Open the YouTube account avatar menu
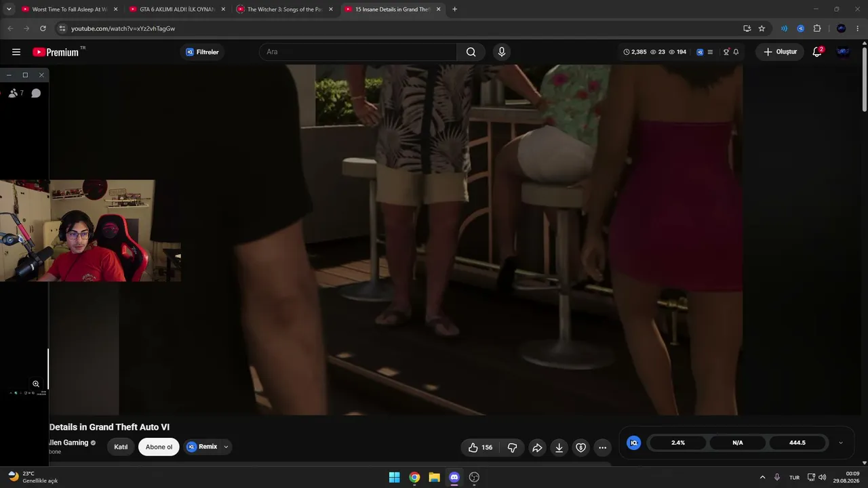Viewport: 868px width, 488px height. pyautogui.click(x=844, y=52)
